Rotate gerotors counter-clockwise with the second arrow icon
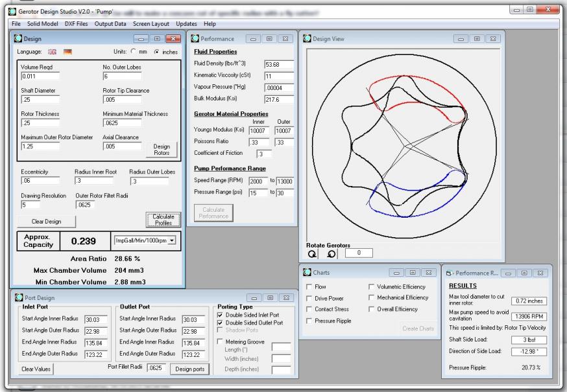Screen dimensions: 567x392 (x=330, y=253)
